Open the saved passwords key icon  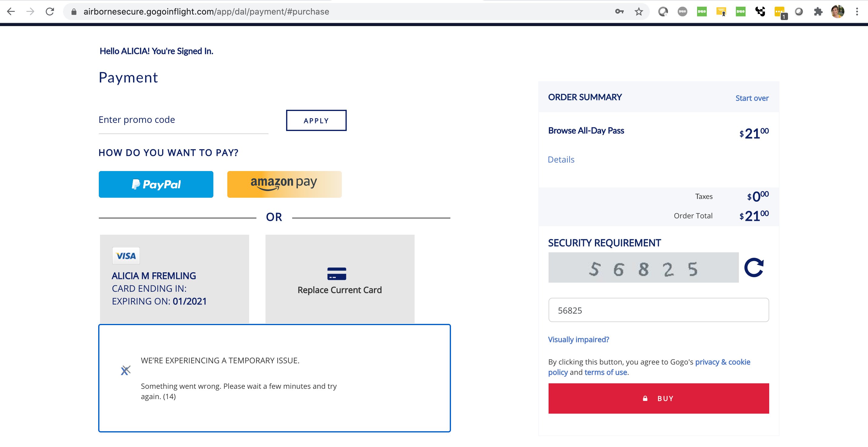619,12
